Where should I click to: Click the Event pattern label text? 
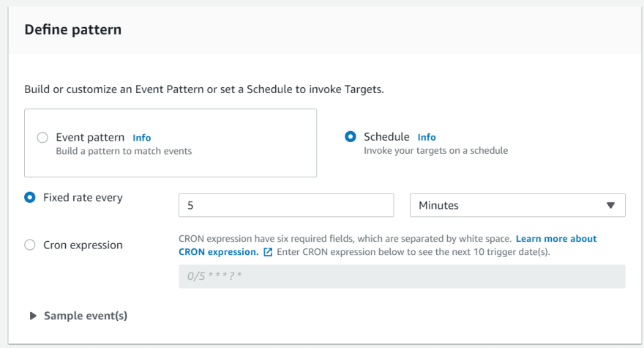[90, 138]
